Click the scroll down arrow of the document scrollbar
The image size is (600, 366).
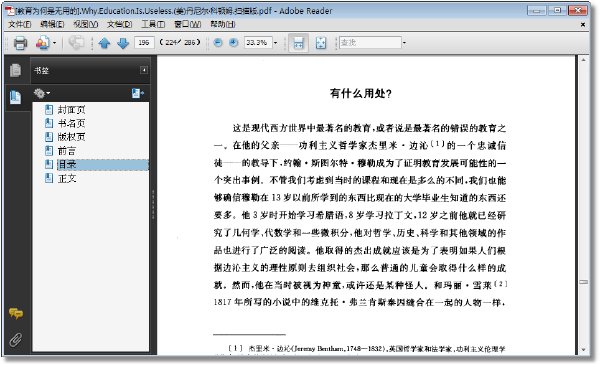point(583,350)
